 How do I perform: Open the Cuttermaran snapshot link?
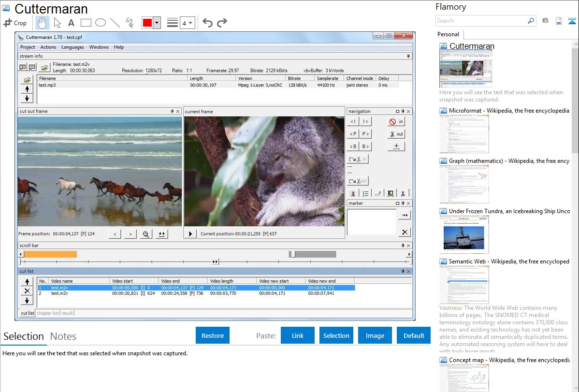click(472, 46)
